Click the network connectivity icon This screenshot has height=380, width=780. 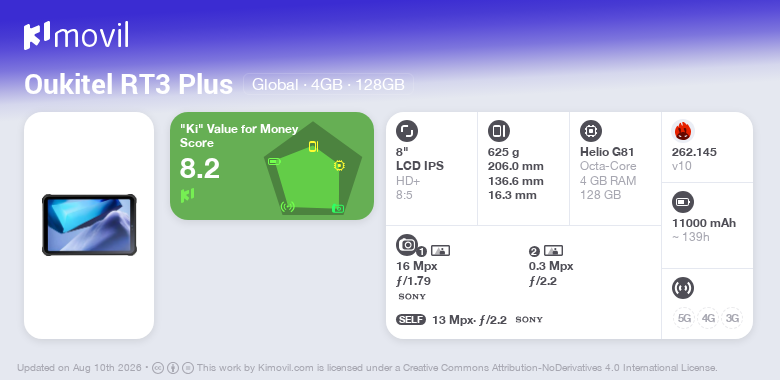[x=683, y=288]
